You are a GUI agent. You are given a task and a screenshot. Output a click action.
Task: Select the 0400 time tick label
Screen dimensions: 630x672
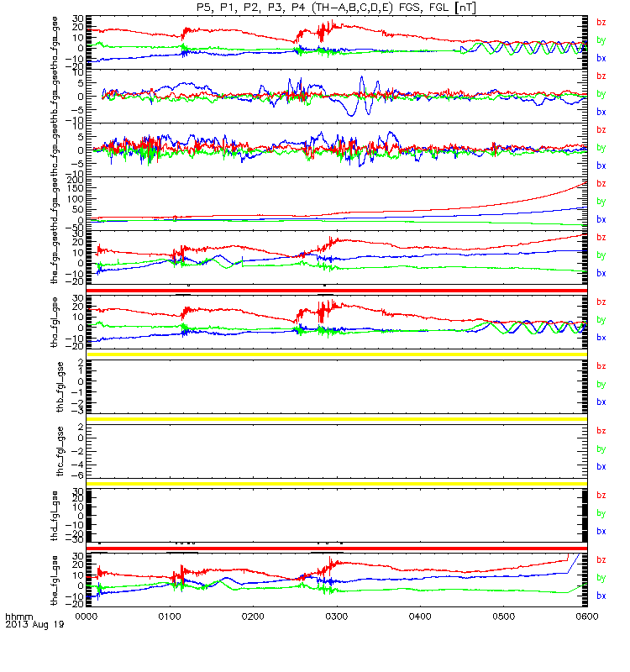(x=420, y=617)
